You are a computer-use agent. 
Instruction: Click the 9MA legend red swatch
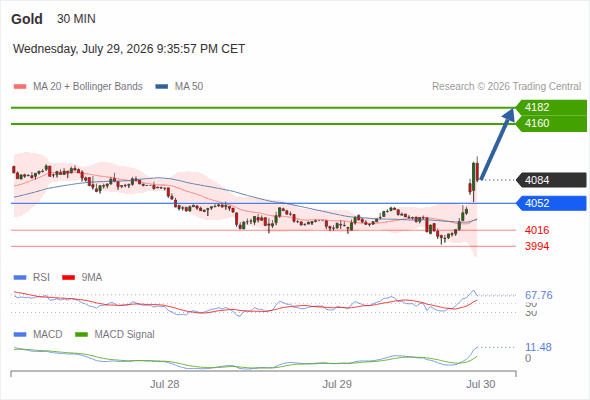click(68, 278)
